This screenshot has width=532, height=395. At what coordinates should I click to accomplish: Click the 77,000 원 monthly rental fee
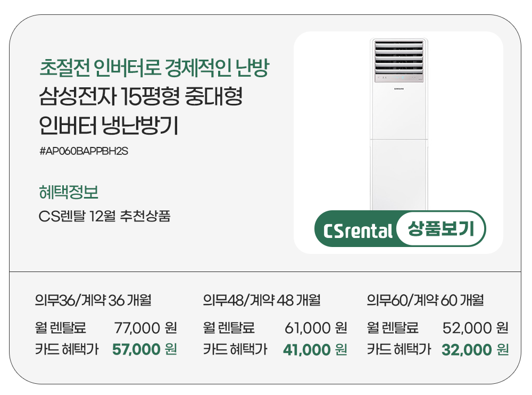(145, 327)
